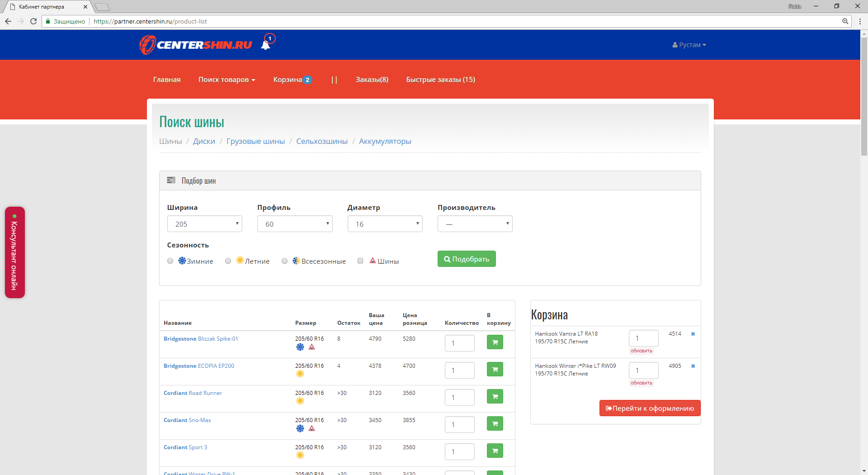Click the quantity field for Cordiant Road Runner
Viewport: 868px width, 475px height.
tap(460, 397)
